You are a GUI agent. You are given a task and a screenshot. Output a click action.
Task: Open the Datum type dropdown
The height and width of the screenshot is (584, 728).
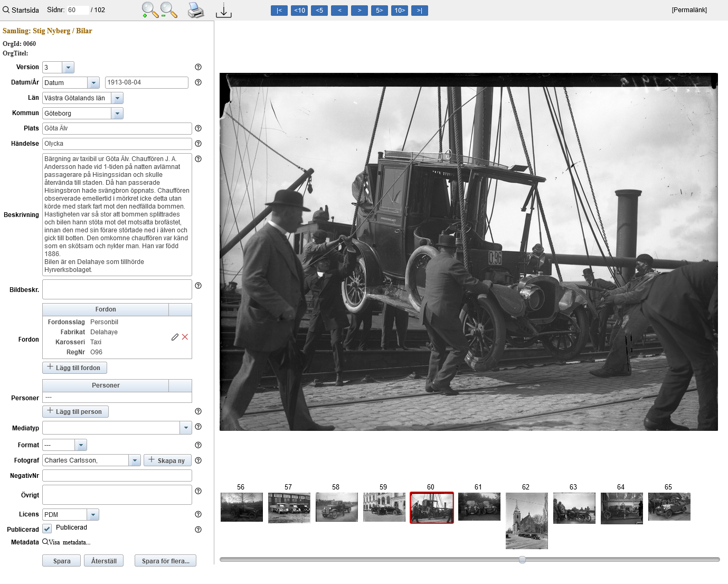point(93,83)
